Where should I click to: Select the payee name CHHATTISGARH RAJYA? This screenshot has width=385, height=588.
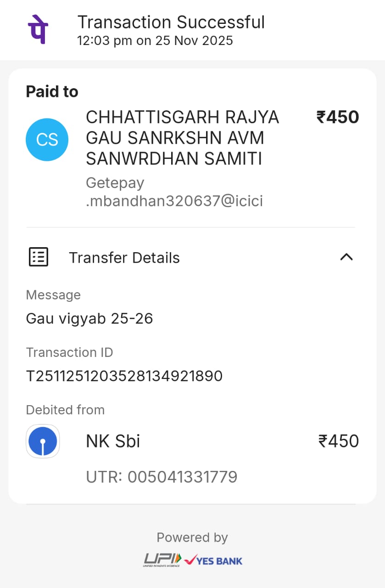pos(182,118)
